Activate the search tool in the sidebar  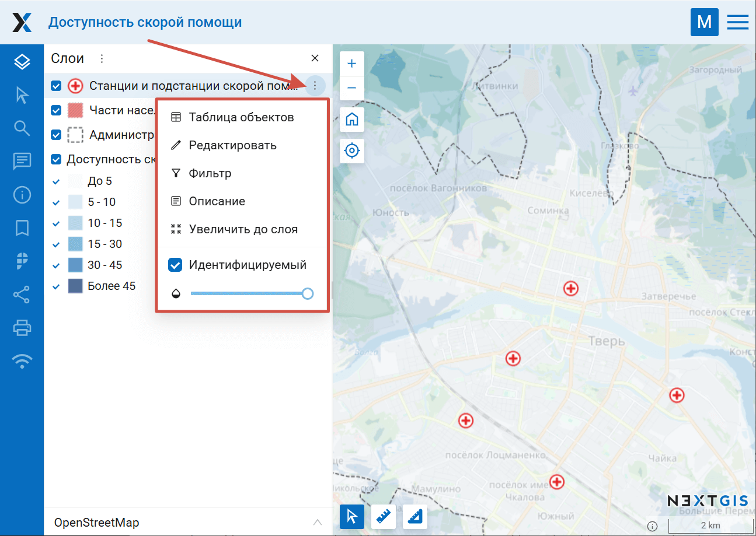[x=22, y=128]
